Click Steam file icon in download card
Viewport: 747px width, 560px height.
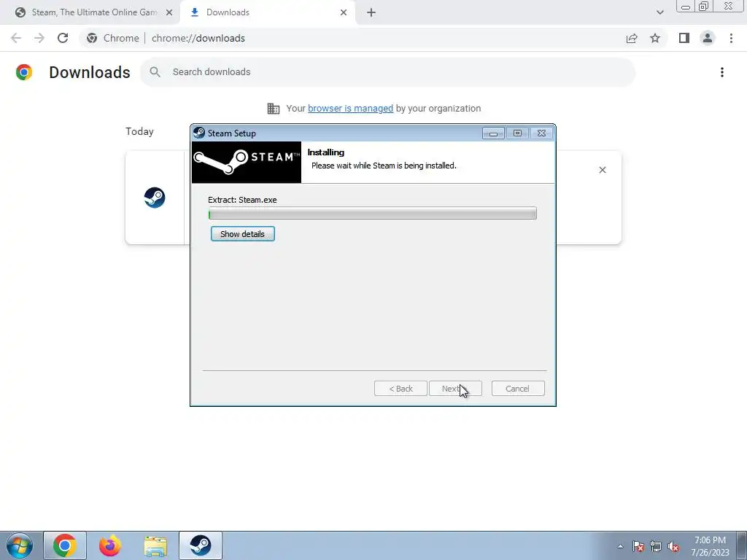click(x=155, y=198)
